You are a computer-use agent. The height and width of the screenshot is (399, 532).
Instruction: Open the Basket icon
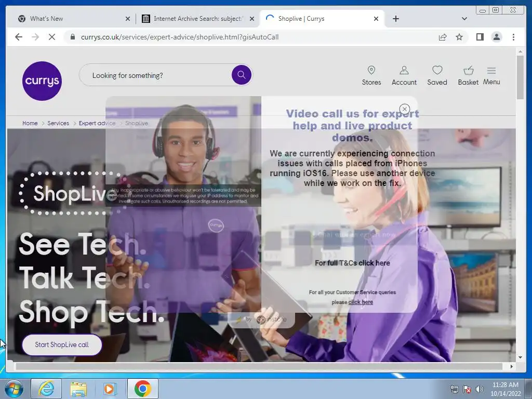pyautogui.click(x=468, y=76)
